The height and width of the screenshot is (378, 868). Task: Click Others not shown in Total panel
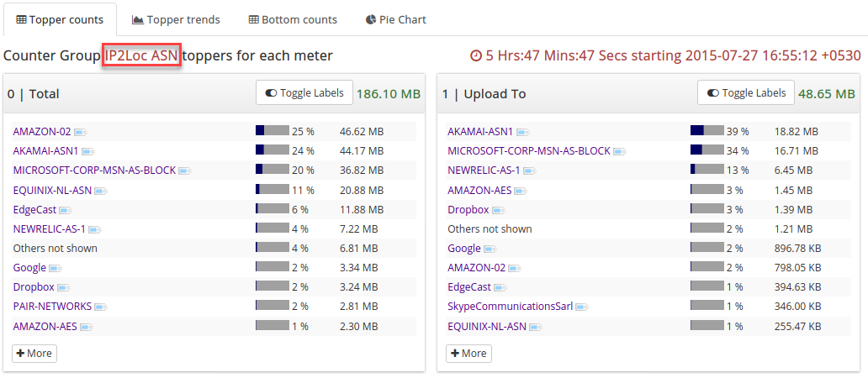(x=56, y=248)
